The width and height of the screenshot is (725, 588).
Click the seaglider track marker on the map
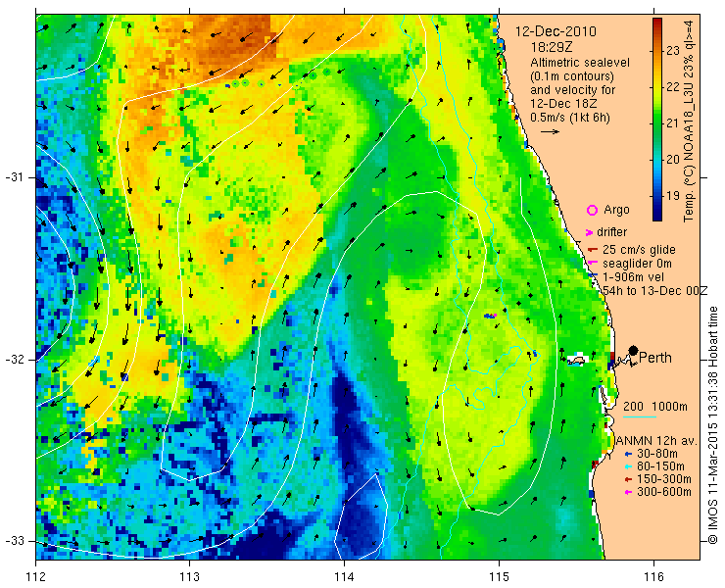490,316
